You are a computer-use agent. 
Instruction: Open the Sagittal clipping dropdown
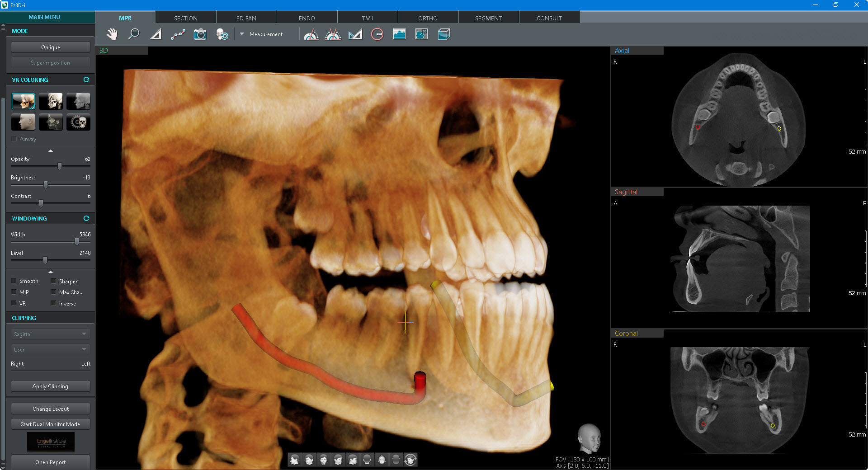[50, 334]
